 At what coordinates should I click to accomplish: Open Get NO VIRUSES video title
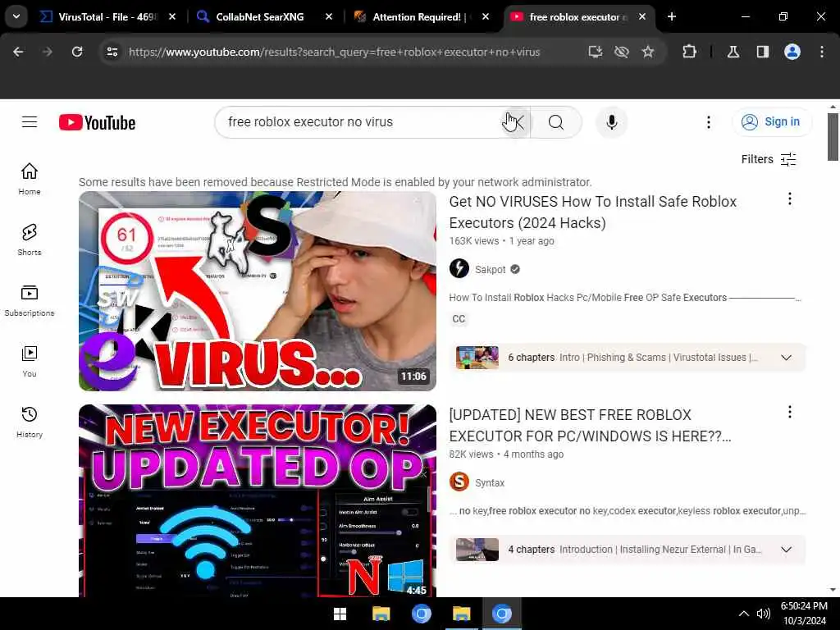tap(592, 212)
